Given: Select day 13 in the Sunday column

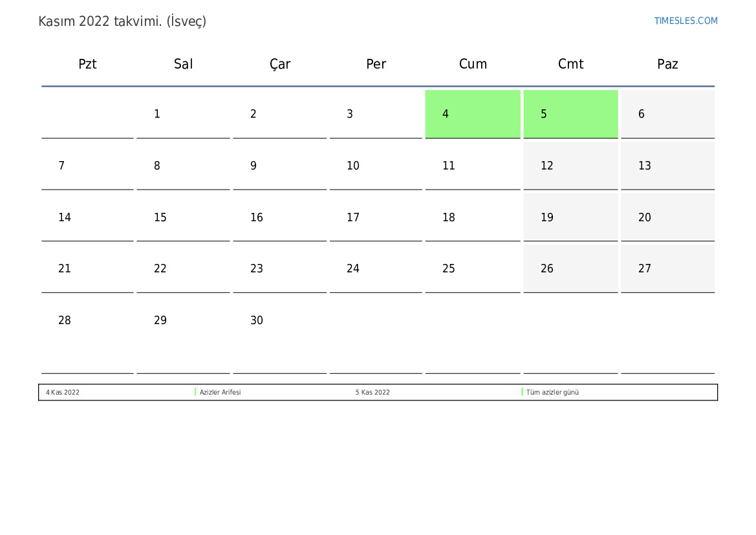Looking at the screenshot, I should 645,166.
